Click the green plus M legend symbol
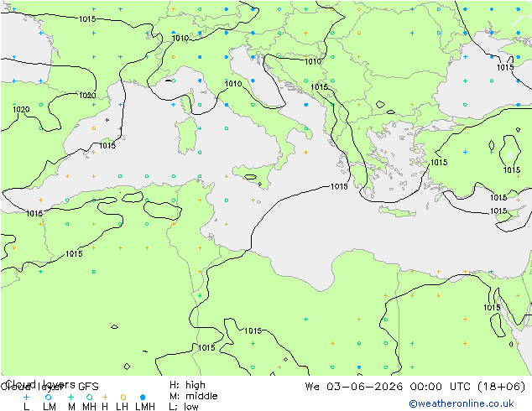Screen dimensions: 532x411 [x=70, y=397]
